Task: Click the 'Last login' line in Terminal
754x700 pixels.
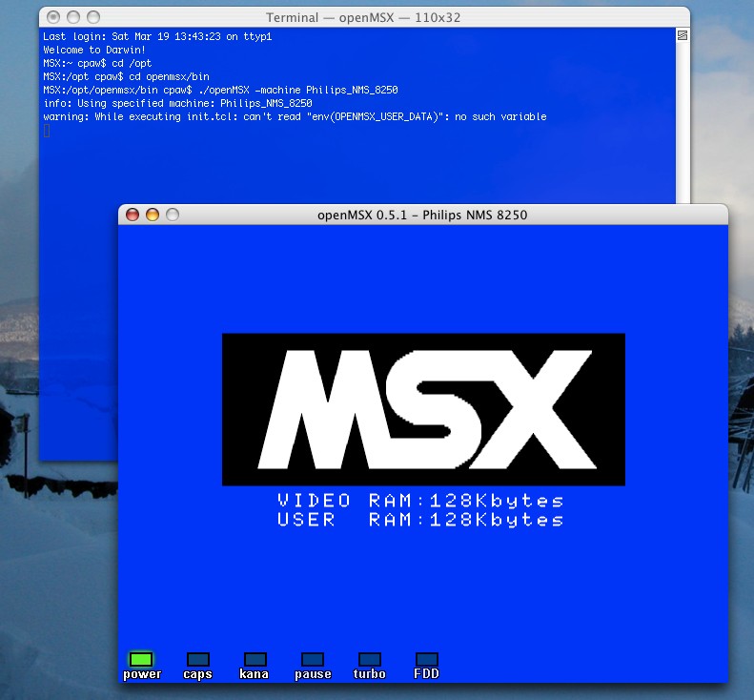Action: click(x=157, y=36)
